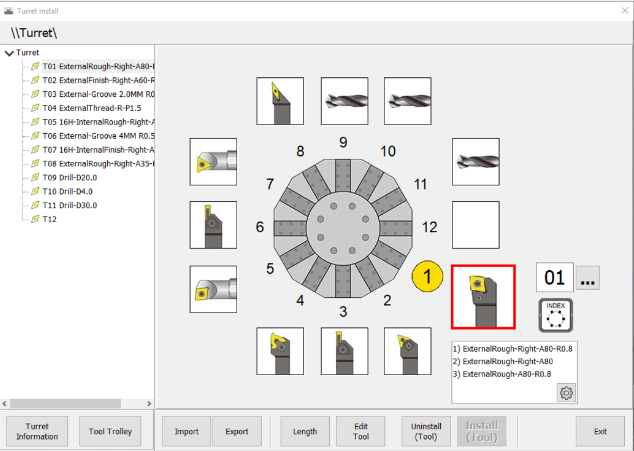This screenshot has width=634, height=451.
Task: Click the turret disc center hub
Action: 343,229
